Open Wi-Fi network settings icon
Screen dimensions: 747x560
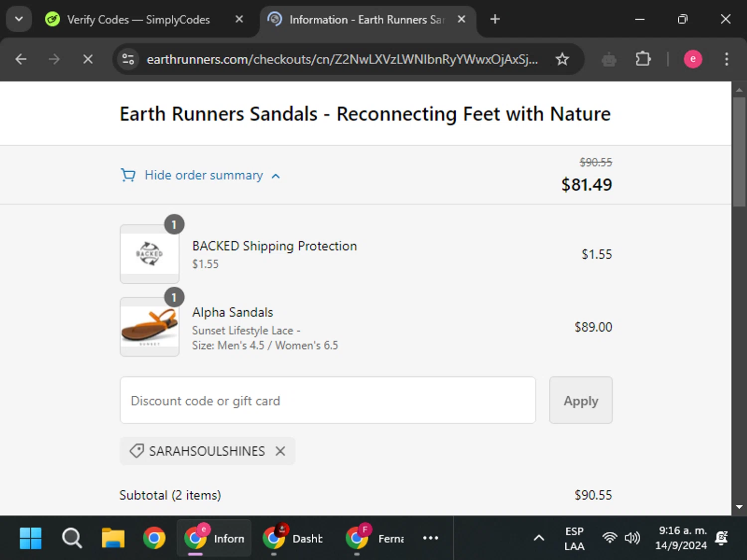610,538
